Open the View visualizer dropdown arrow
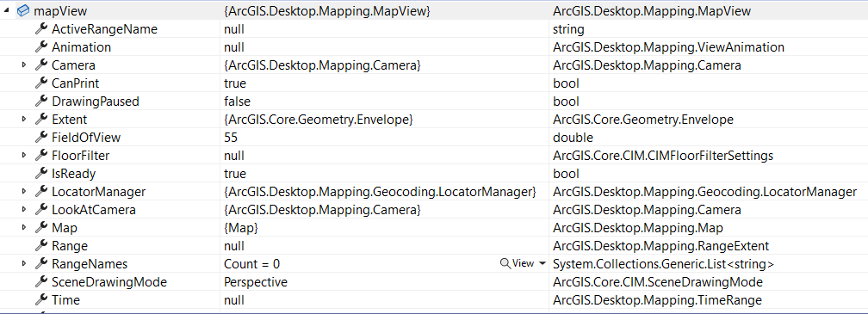 pos(542,264)
